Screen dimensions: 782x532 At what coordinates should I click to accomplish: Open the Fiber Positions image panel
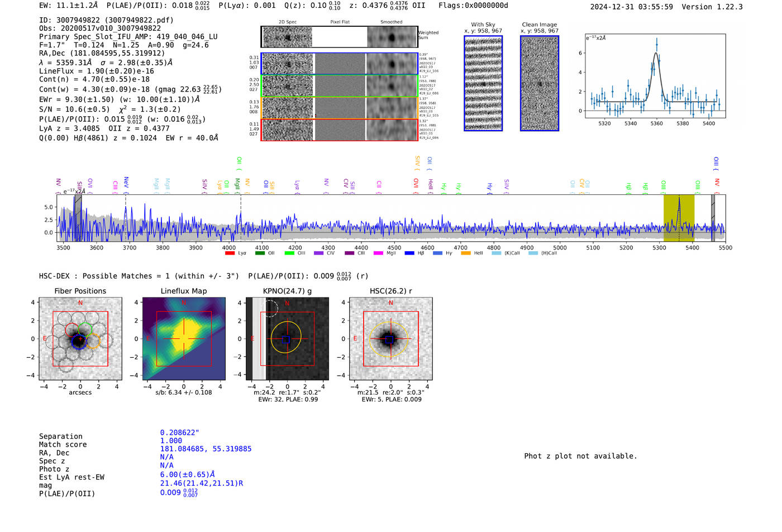pos(80,339)
